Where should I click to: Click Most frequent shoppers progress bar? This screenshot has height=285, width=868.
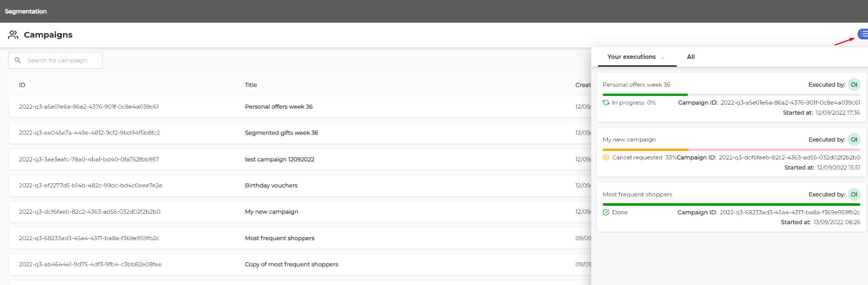coord(731,204)
